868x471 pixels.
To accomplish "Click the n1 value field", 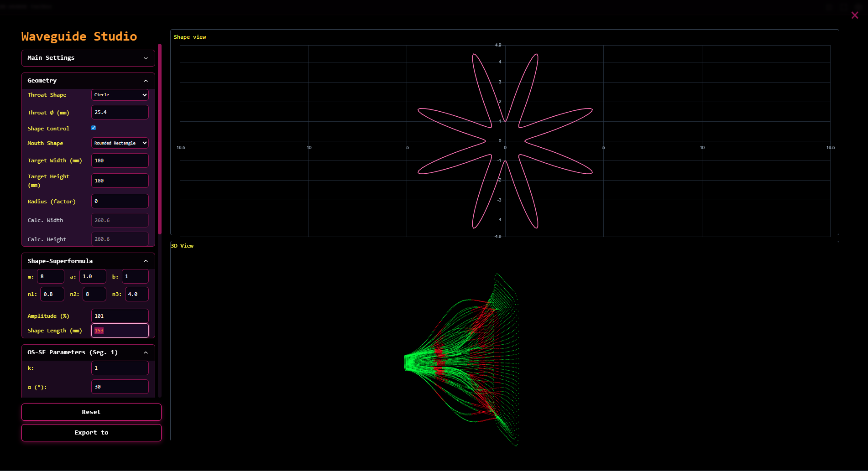I will (52, 294).
